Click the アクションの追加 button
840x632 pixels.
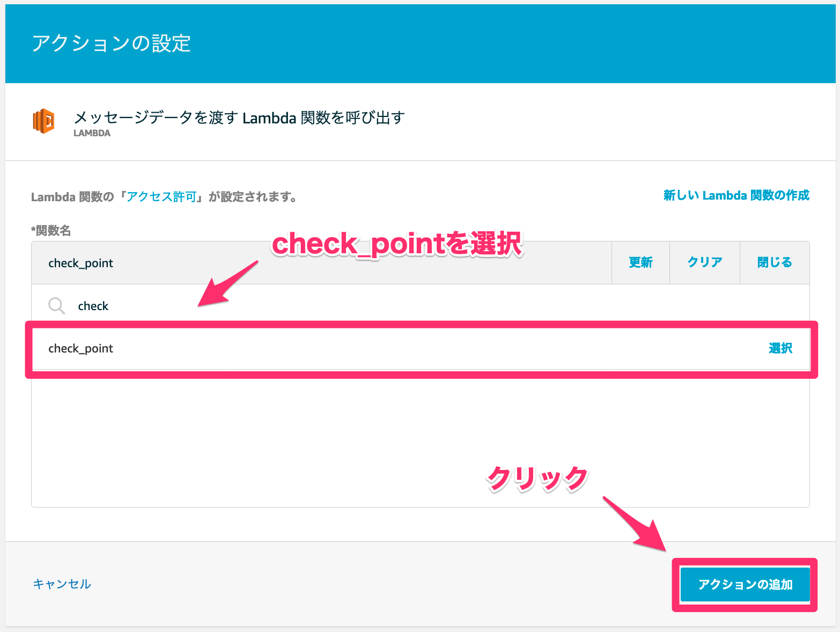click(745, 584)
